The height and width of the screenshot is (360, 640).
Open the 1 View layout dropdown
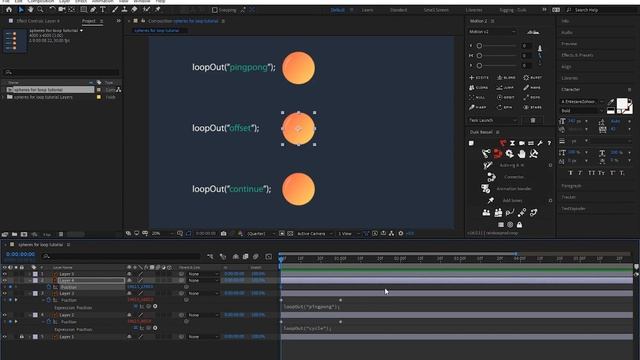pyautogui.click(x=348, y=233)
